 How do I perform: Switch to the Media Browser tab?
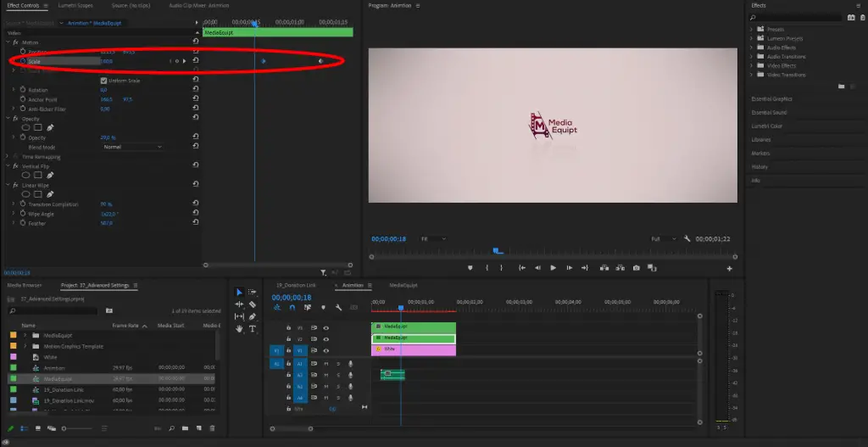click(25, 285)
